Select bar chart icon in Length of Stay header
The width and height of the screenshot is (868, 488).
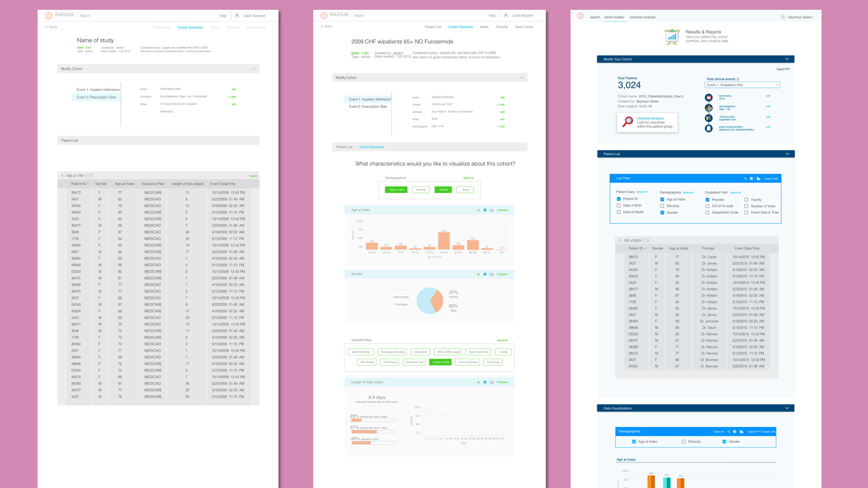pos(492,382)
